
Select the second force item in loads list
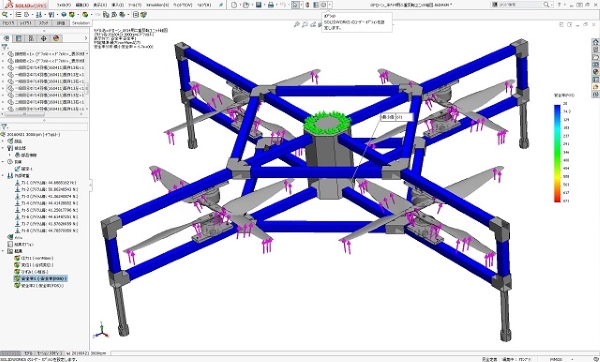click(x=46, y=189)
